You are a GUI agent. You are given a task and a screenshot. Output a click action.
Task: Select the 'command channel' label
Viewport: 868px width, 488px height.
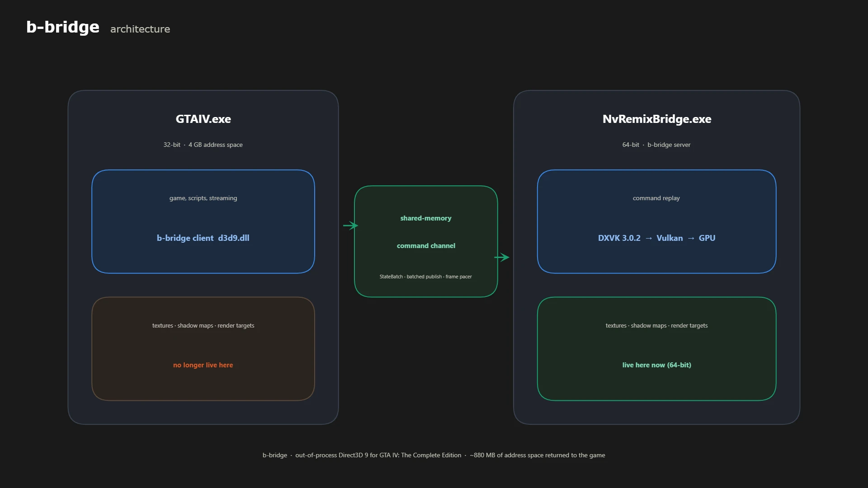[x=426, y=246]
